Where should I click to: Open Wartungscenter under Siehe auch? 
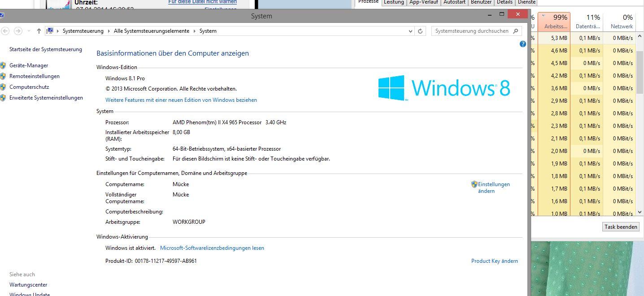pos(28,285)
